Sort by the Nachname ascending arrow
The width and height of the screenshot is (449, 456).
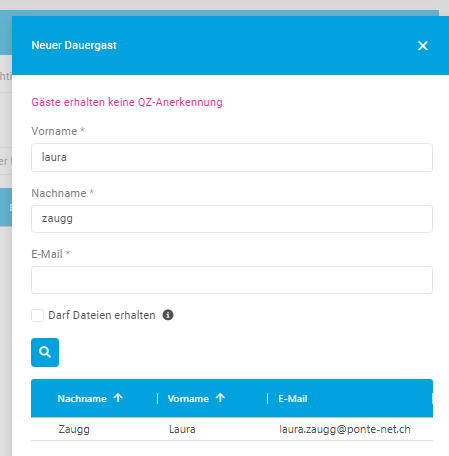(x=118, y=398)
